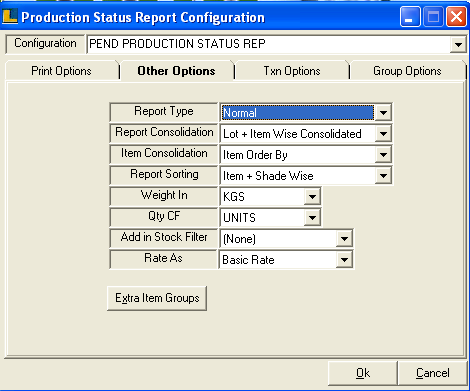Image resolution: width=470 pixels, height=391 pixels.
Task: Open the Report Type dropdown arrow
Action: [x=383, y=113]
